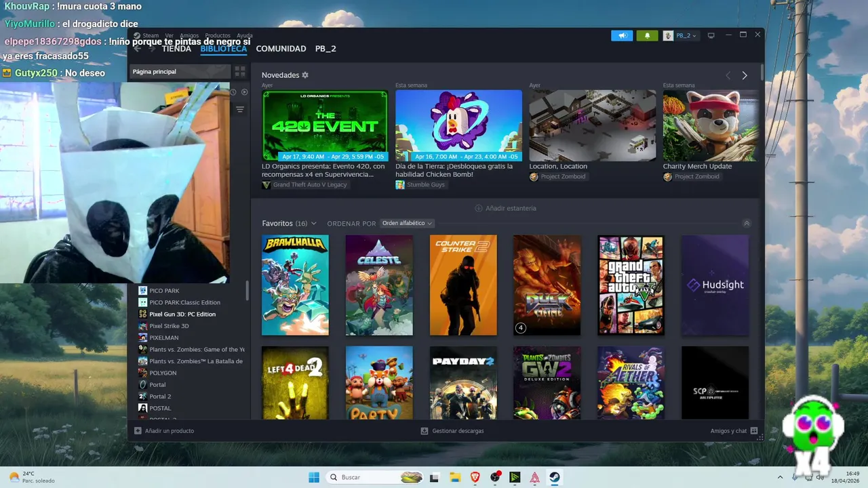This screenshot has height=488, width=868.
Task: Collapse the Favoritos shelf
Action: pyautogui.click(x=747, y=223)
